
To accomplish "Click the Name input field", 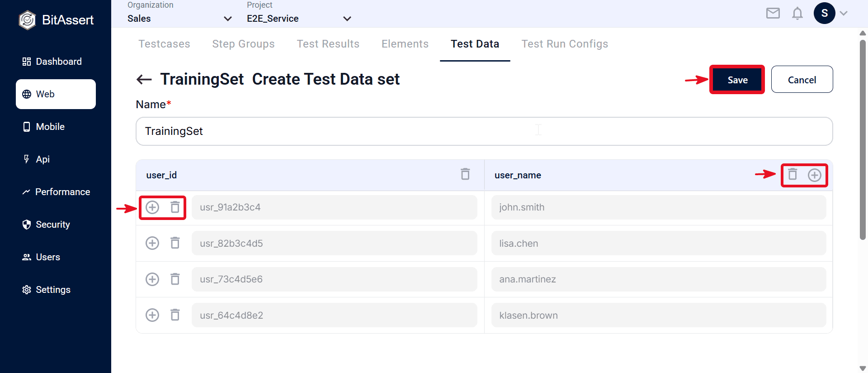I will pyautogui.click(x=484, y=131).
